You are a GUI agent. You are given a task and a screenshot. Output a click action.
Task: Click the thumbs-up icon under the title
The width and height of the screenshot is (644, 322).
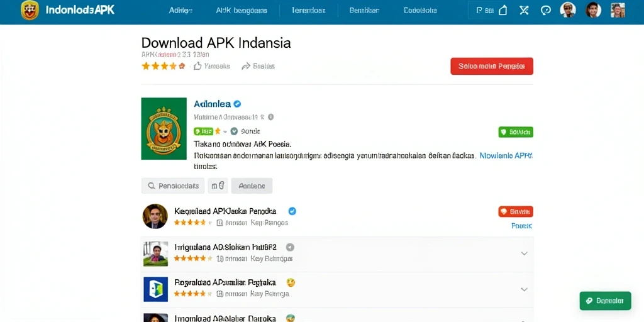pyautogui.click(x=197, y=65)
